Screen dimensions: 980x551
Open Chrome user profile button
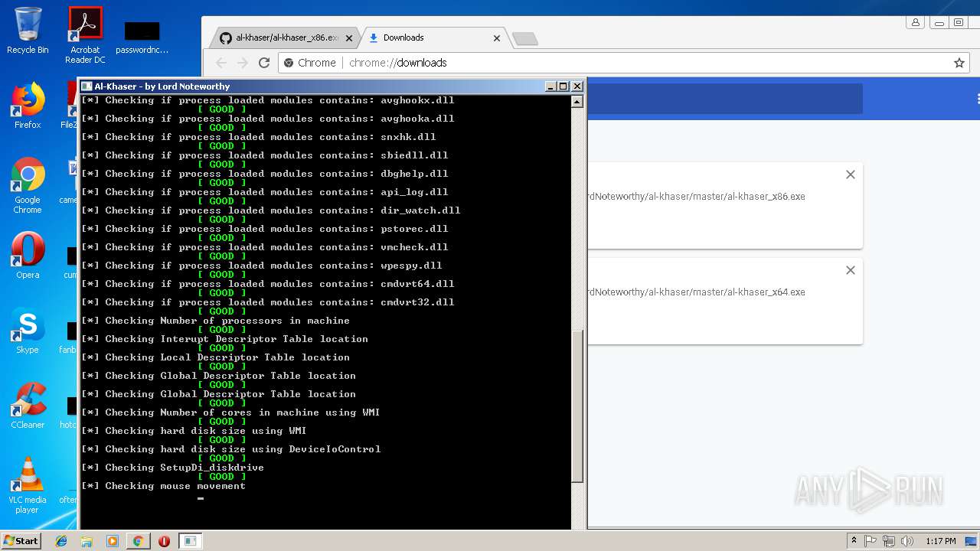pyautogui.click(x=915, y=23)
